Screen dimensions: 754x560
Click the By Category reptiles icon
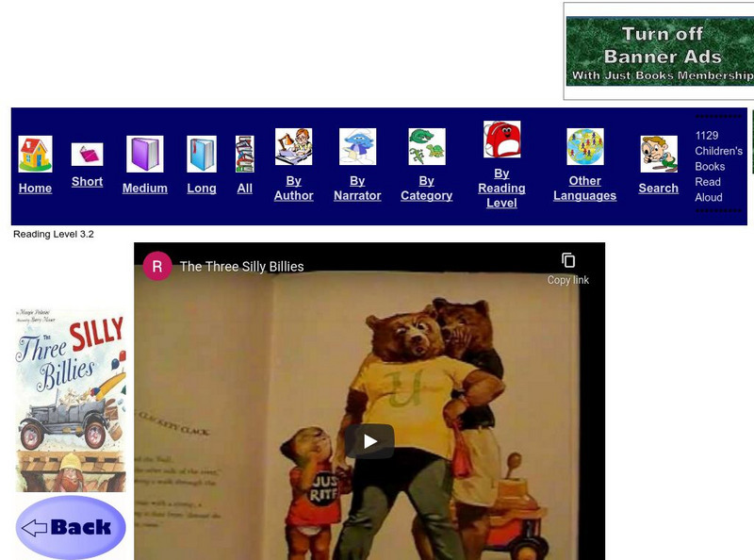(427, 147)
